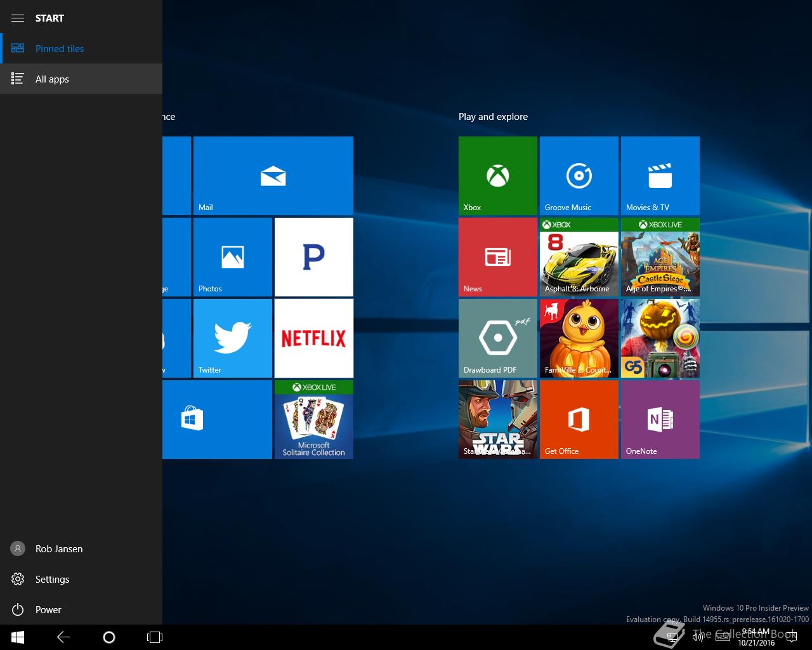The image size is (812, 650).
Task: Select the 'Play and explore' group header
Action: click(493, 117)
